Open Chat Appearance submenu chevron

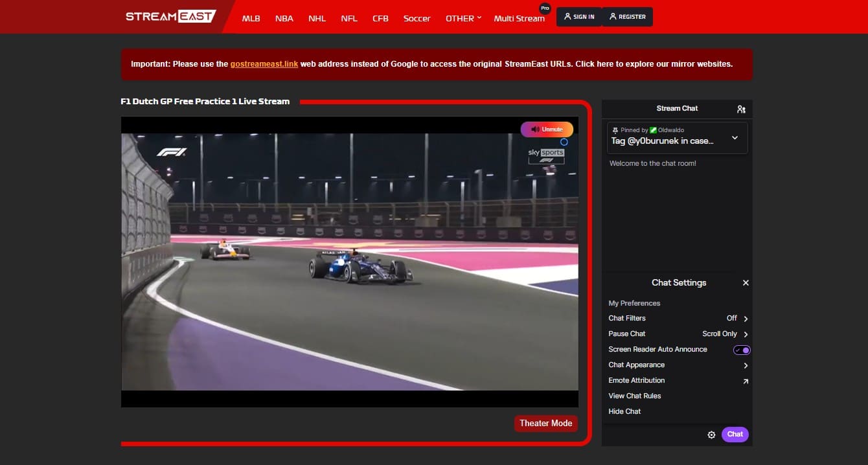pos(746,365)
